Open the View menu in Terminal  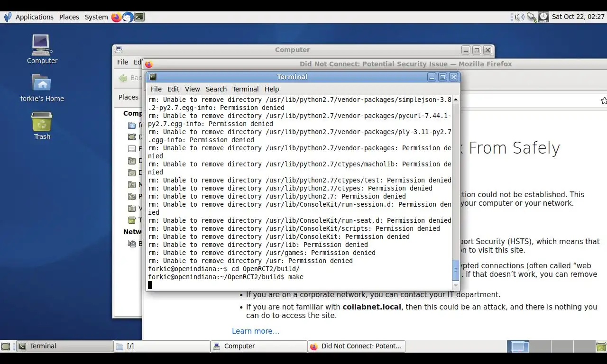point(192,89)
